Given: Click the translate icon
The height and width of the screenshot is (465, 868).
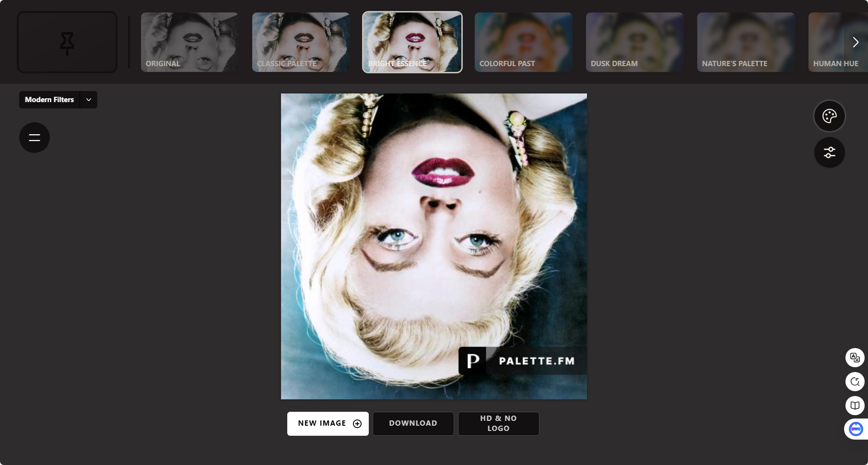Looking at the screenshot, I should click(x=855, y=358).
